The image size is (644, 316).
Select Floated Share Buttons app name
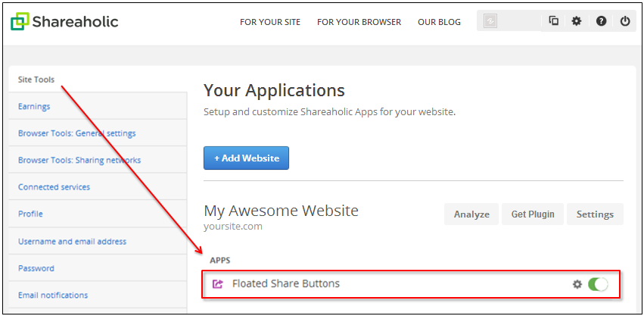[x=286, y=283]
